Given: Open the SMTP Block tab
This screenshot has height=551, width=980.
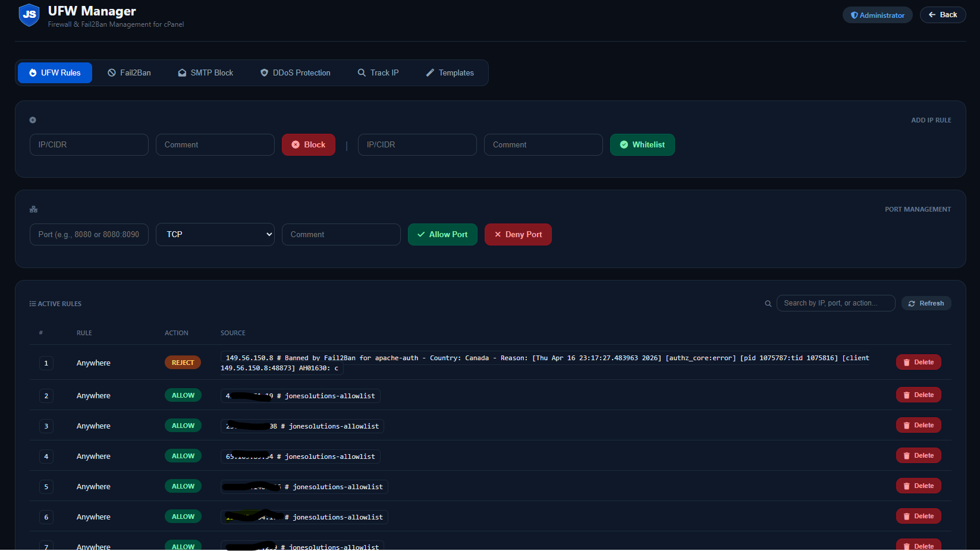Looking at the screenshot, I should [x=206, y=73].
